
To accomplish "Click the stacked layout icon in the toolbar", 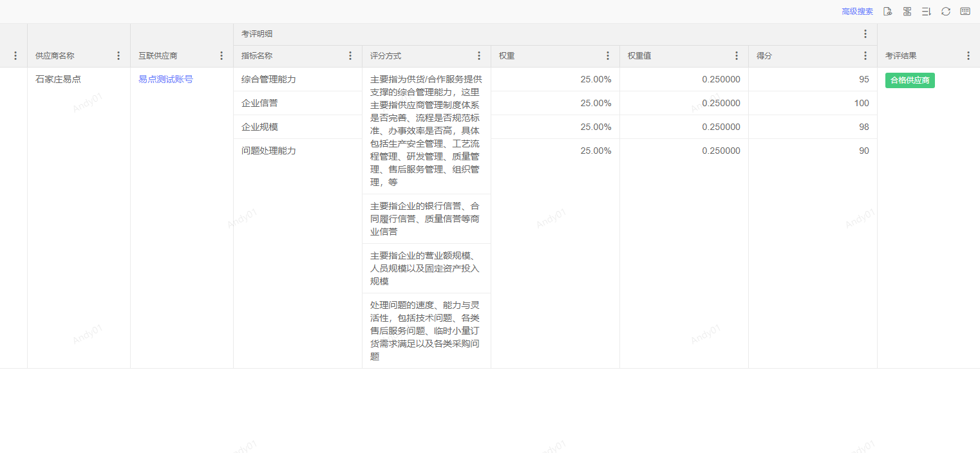I will (907, 12).
